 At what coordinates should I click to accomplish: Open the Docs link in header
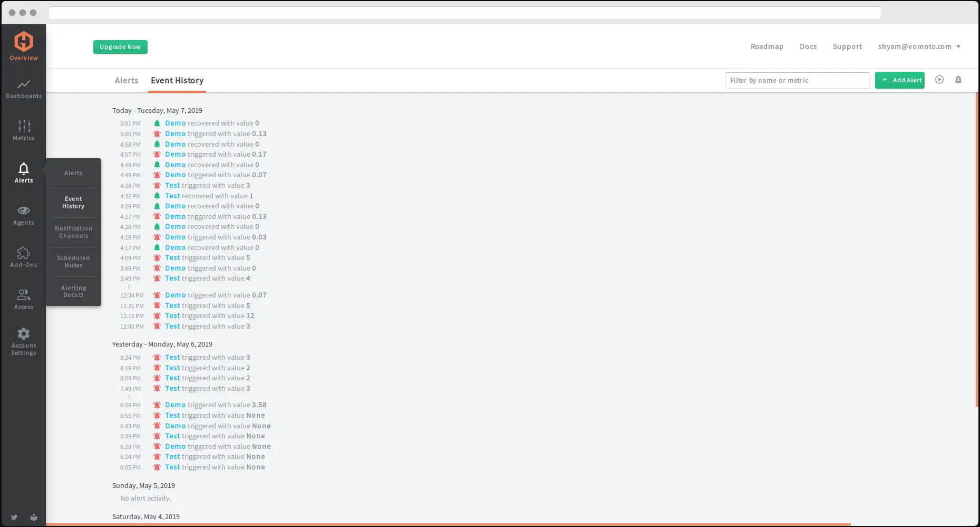pos(808,46)
